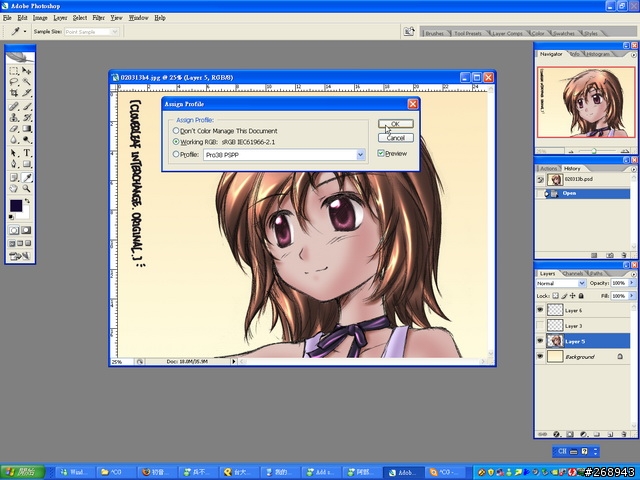Select the Type tool

tap(27, 153)
